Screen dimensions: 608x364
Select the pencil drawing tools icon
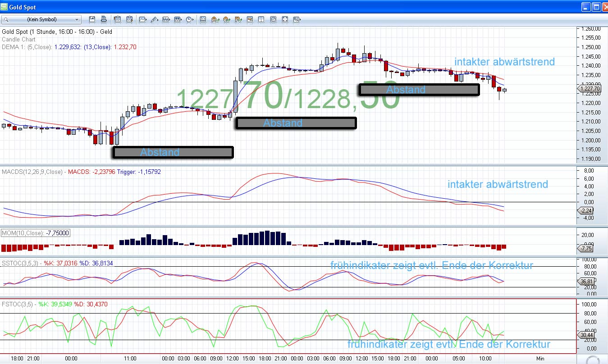click(x=154, y=19)
